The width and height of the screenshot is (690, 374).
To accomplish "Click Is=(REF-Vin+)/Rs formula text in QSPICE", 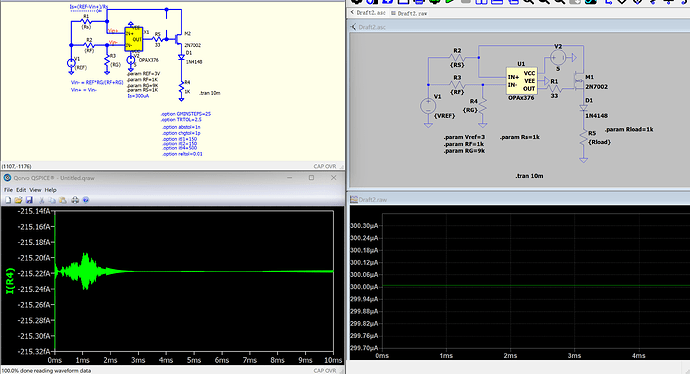I will (89, 7).
